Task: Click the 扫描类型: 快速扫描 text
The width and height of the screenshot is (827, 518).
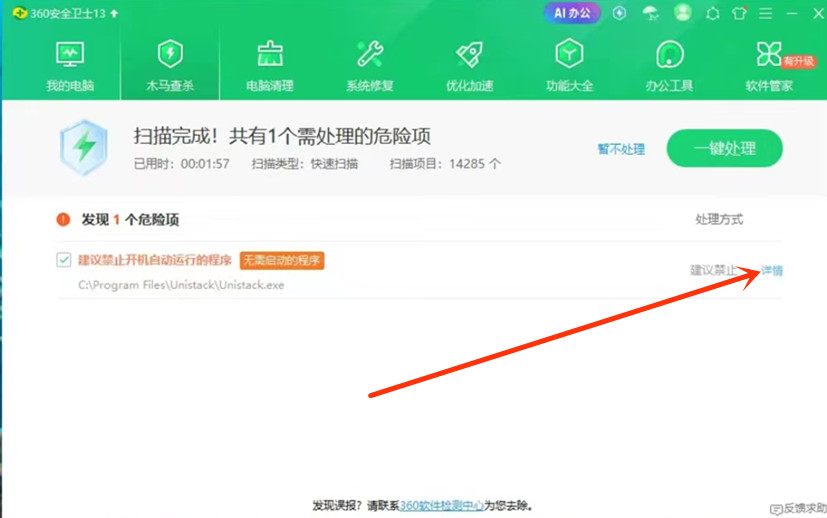Action: point(304,164)
